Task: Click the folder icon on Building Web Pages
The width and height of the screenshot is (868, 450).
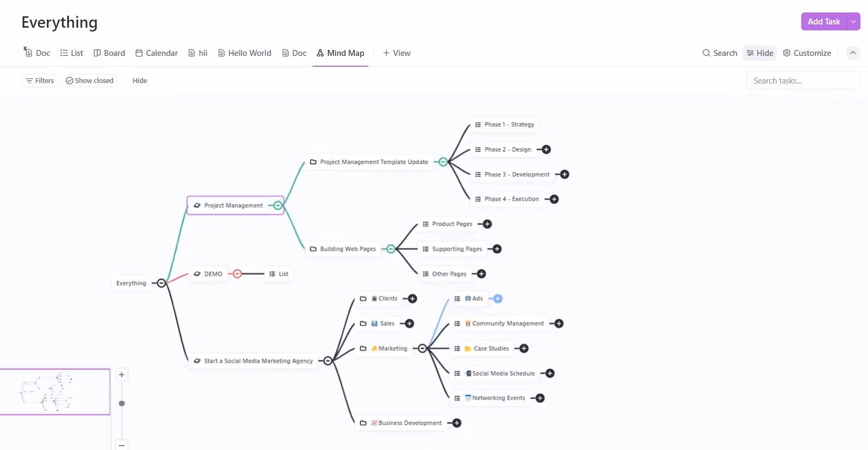Action: (314, 249)
